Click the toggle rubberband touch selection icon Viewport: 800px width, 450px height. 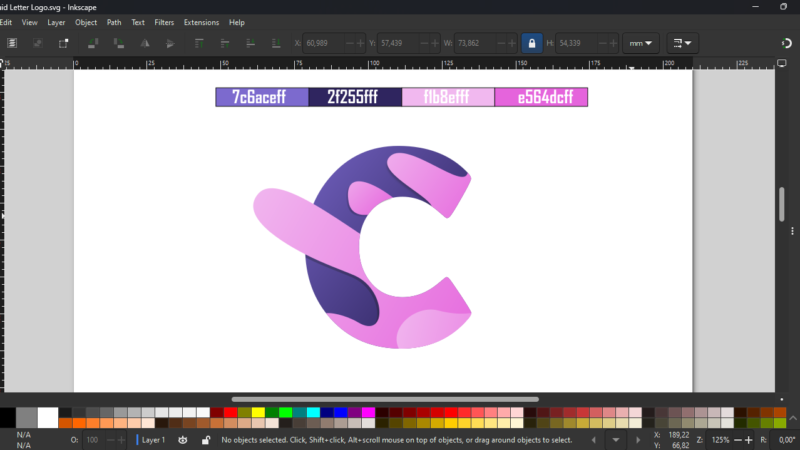point(64,43)
